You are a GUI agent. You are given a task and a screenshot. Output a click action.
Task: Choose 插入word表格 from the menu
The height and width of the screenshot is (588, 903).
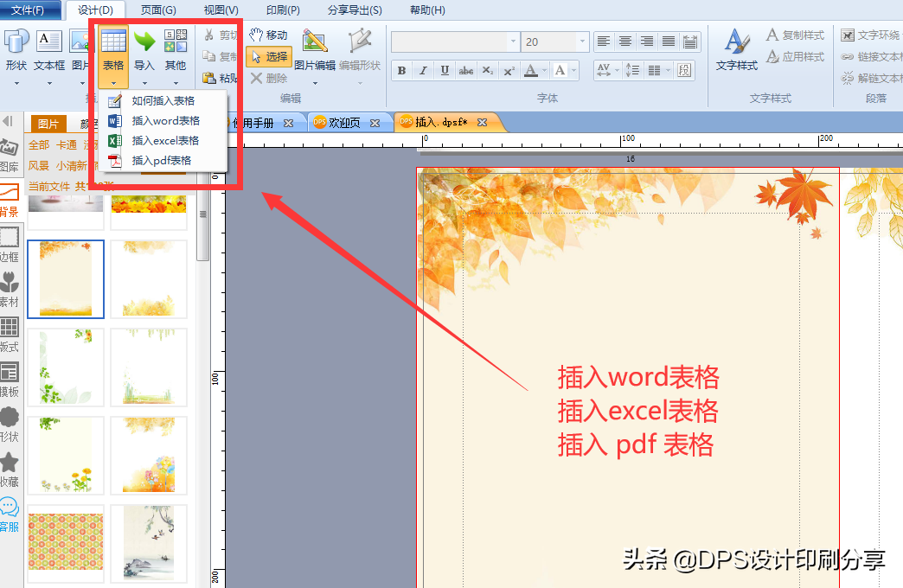(163, 120)
